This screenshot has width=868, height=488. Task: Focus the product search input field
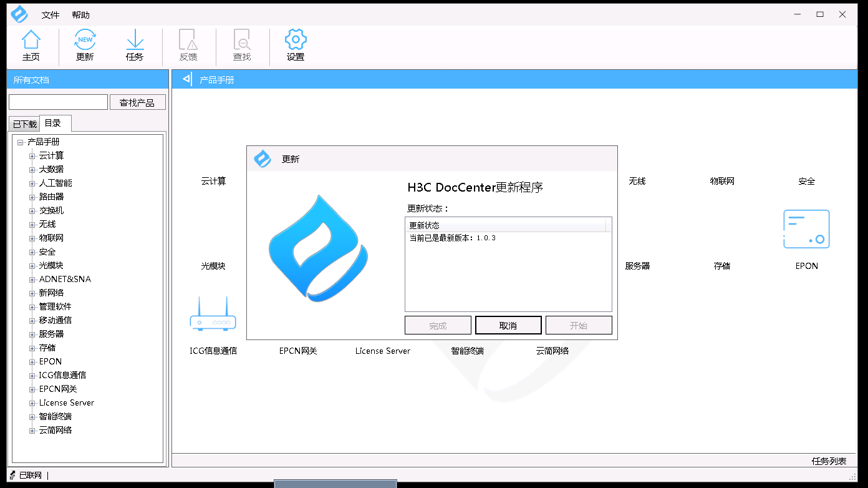58,102
